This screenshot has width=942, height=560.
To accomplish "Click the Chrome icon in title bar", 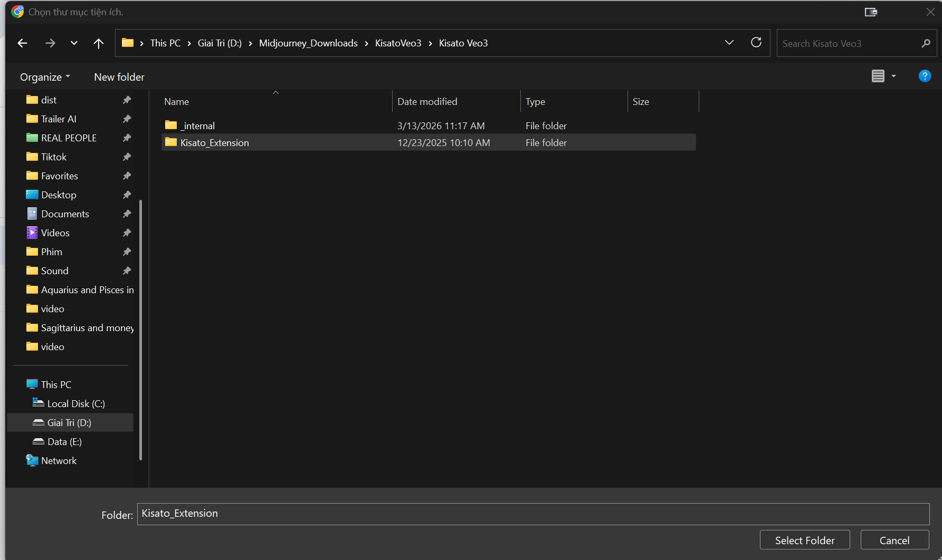I will pyautogui.click(x=17, y=12).
